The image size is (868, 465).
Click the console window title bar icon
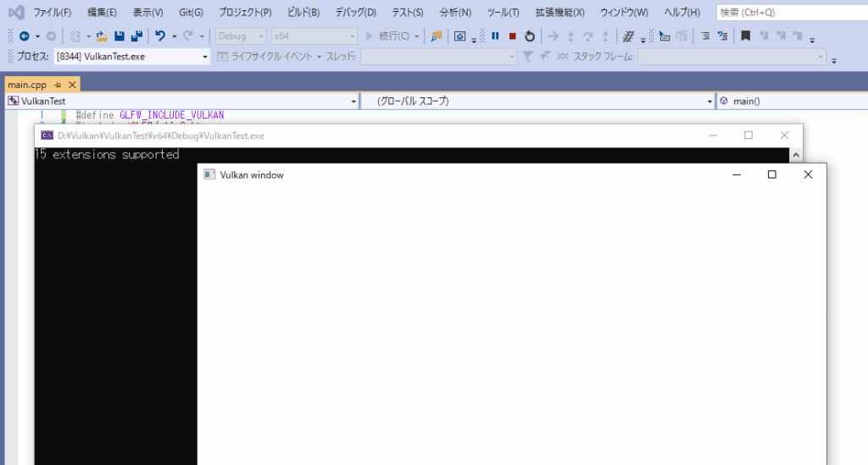[47, 136]
